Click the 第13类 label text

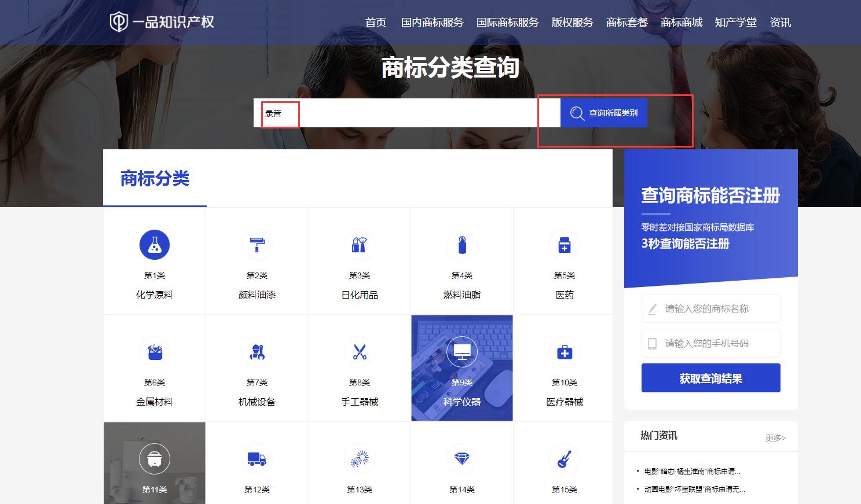point(360,490)
